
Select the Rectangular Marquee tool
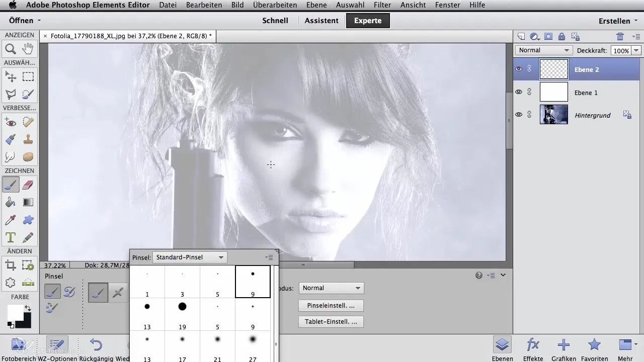(x=28, y=77)
